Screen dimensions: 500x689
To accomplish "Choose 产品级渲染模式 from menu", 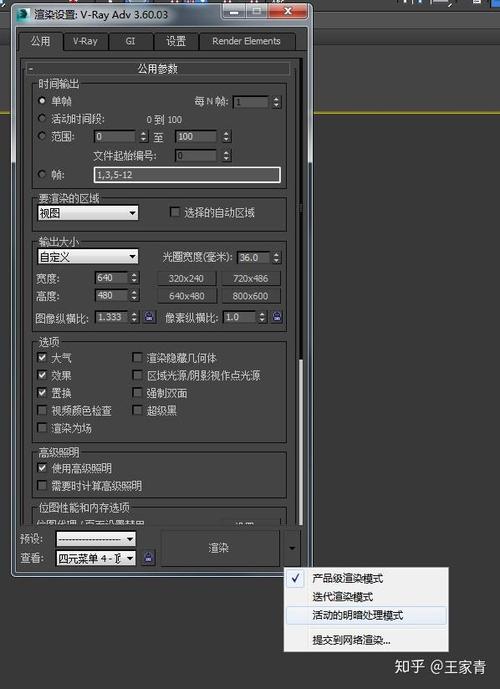I will tap(366, 578).
